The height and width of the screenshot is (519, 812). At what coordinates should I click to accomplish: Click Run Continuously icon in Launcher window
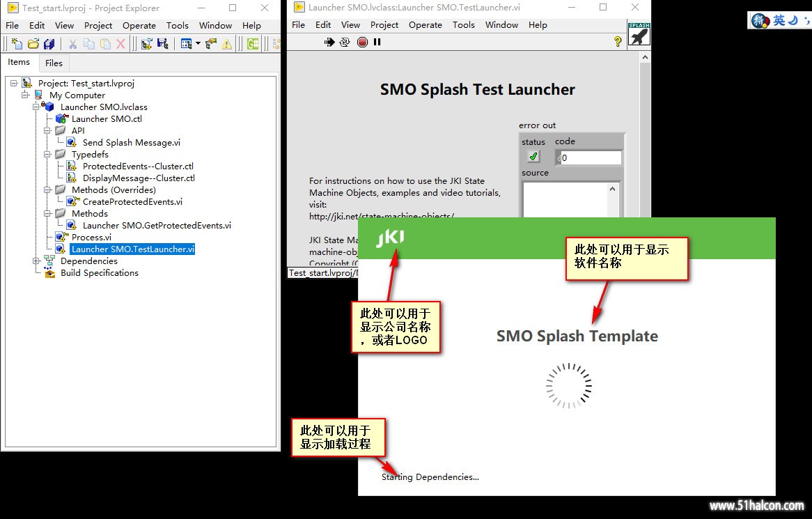(x=345, y=42)
